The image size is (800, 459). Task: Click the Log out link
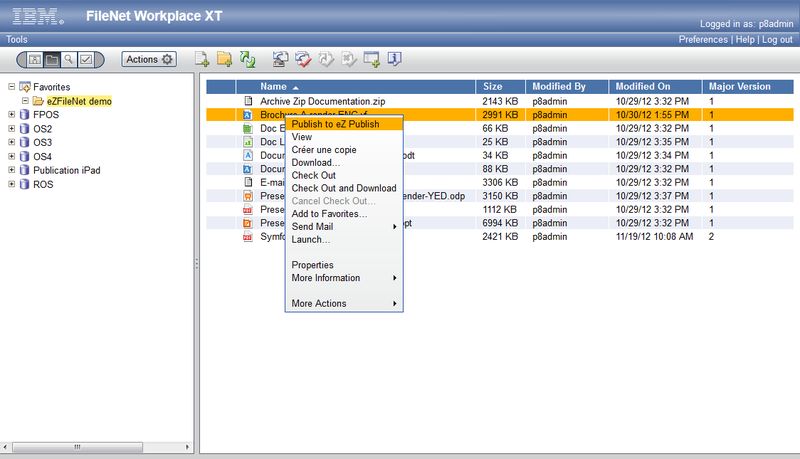tap(778, 39)
